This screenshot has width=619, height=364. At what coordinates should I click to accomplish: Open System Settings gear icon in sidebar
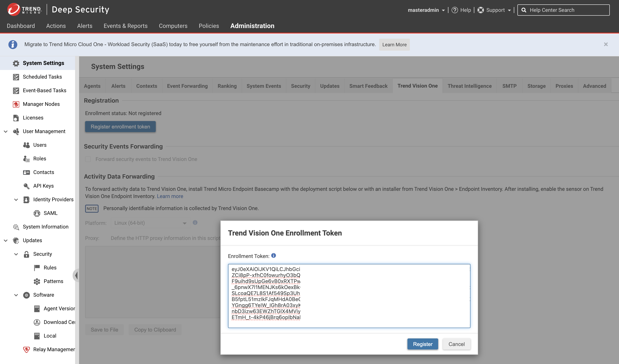coord(16,63)
